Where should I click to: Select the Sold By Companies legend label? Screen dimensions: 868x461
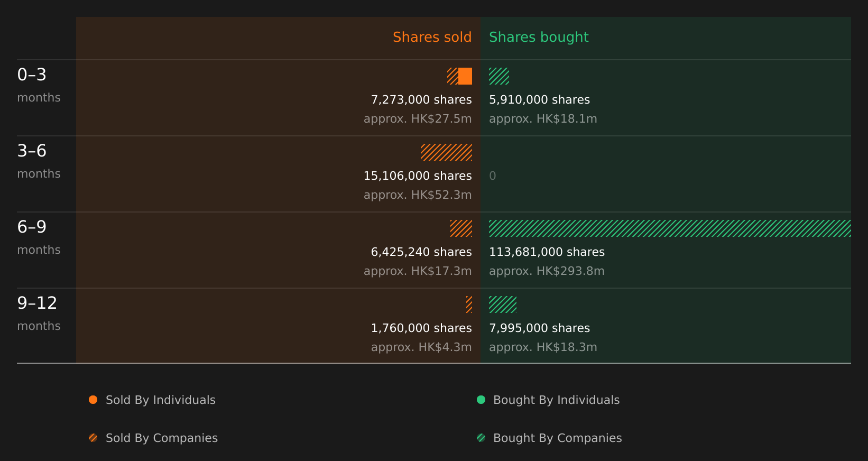[x=162, y=438]
